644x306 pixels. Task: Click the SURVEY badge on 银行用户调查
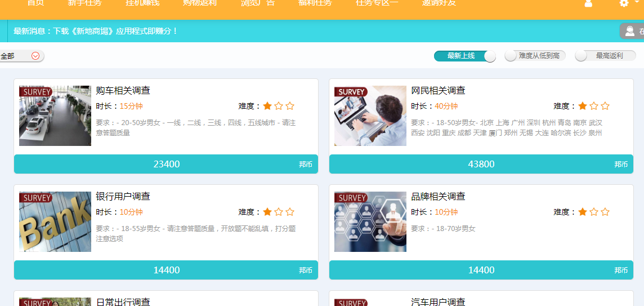click(35, 198)
